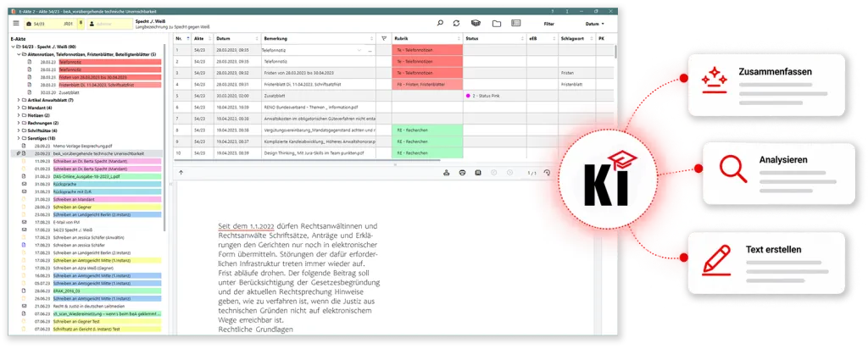Click the Schlagwort column header
This screenshot has width=868, height=349.
576,38
